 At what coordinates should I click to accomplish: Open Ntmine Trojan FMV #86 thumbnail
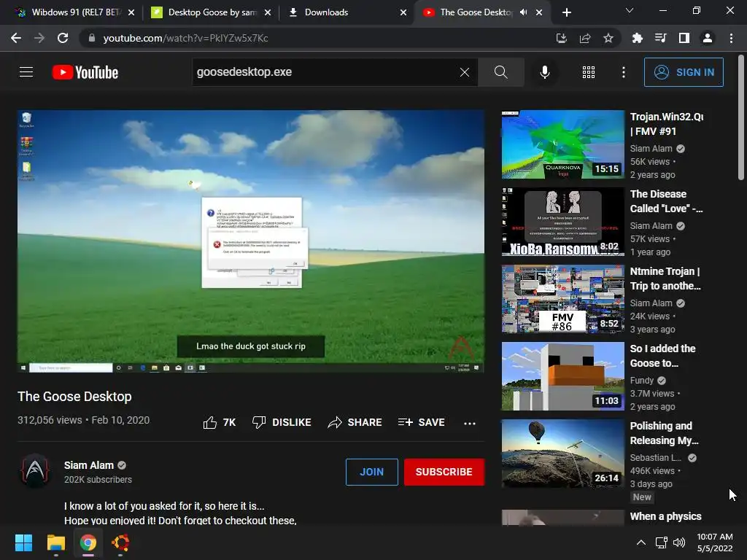(562, 298)
